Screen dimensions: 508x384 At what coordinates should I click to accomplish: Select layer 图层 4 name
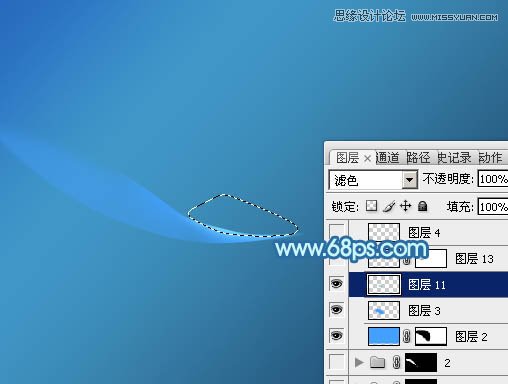click(x=424, y=233)
